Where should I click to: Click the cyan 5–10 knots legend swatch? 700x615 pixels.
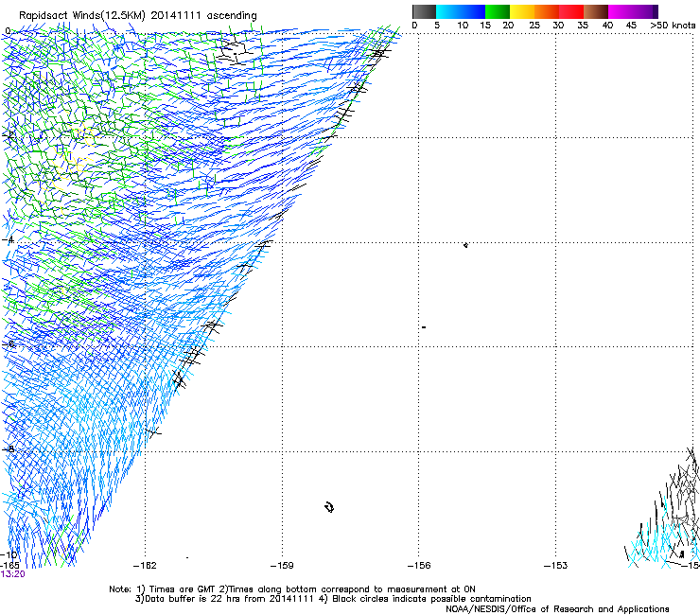click(448, 11)
